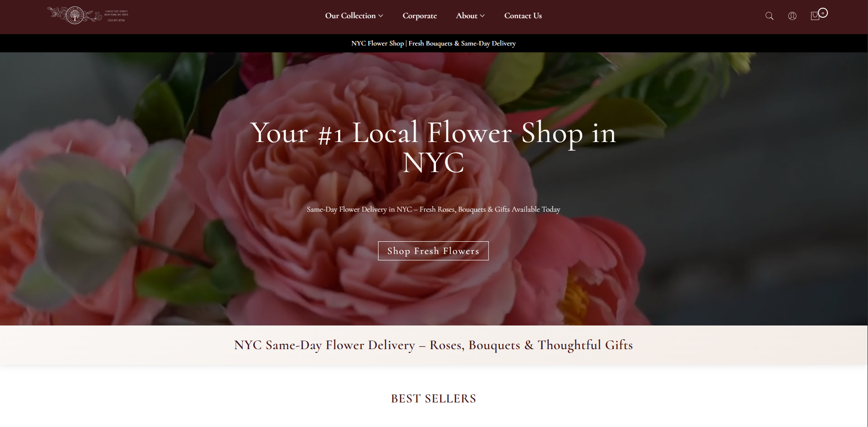The image size is (868, 427).
Task: Click the Shop Fresh Flowers button
Action: (433, 251)
